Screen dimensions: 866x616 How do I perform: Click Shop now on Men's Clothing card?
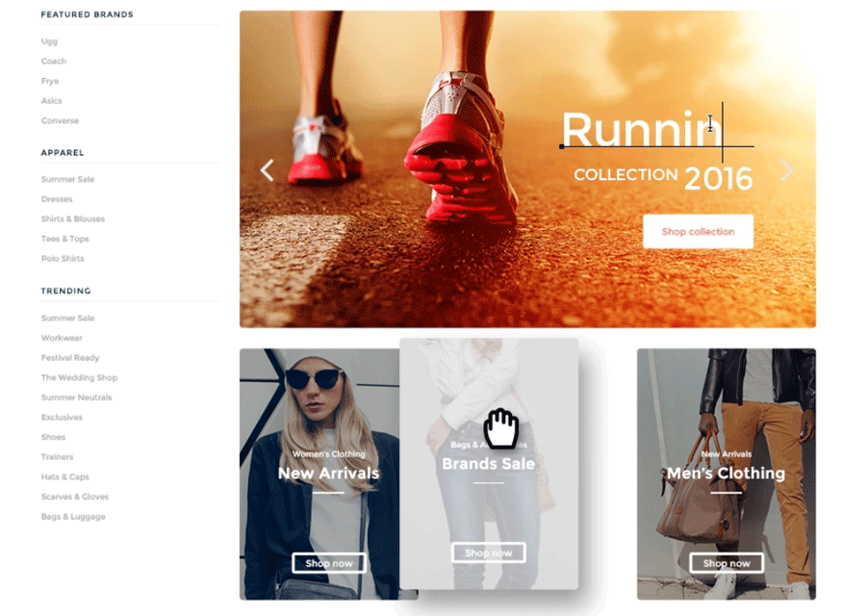tap(726, 563)
